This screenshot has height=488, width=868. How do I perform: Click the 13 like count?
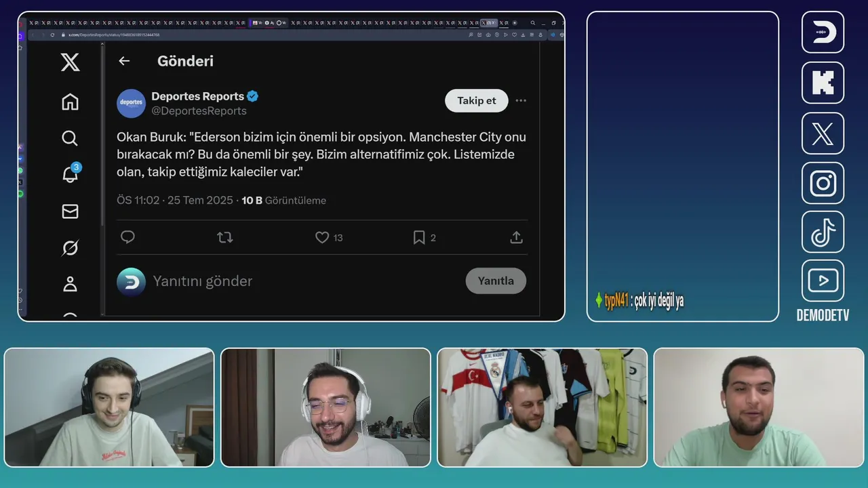[x=338, y=238]
